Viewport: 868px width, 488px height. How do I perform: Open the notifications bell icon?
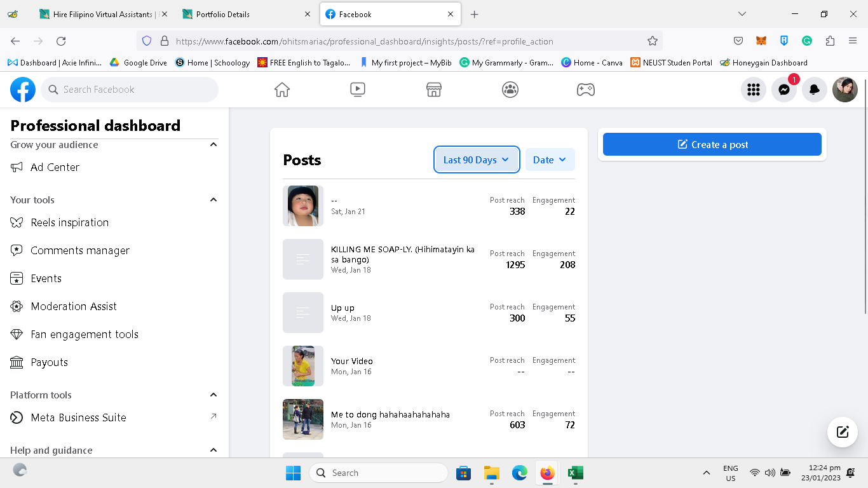[815, 90]
